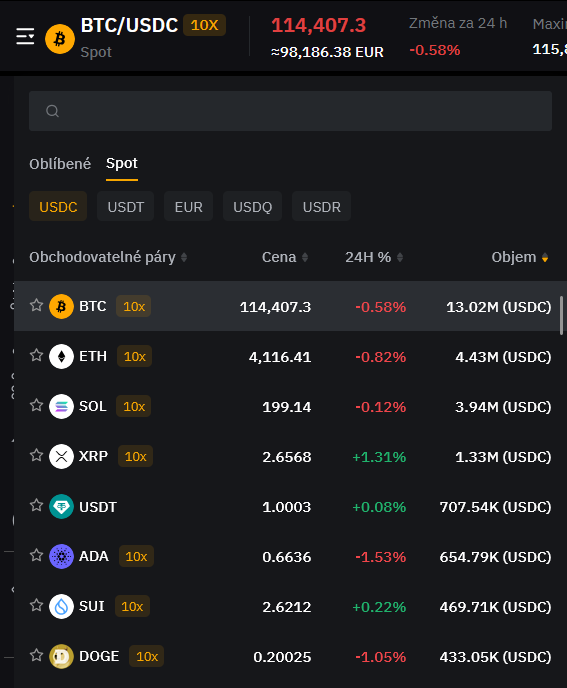Screen dimensions: 567x688
Task: Sort by Cena column arrows
Action: tap(305, 258)
